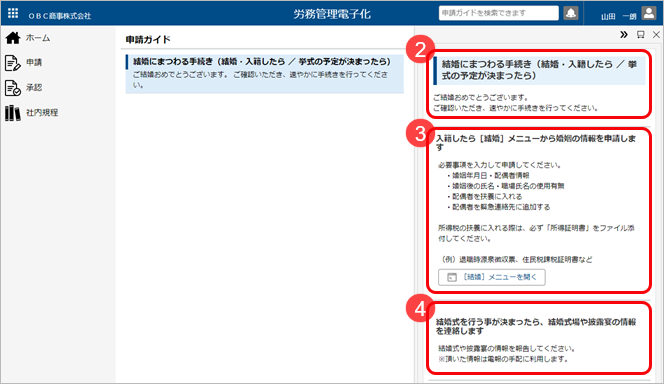Viewport: 664px width, 384px height.
Task: Click the window icon inside メニューを開く button
Action: (x=452, y=277)
